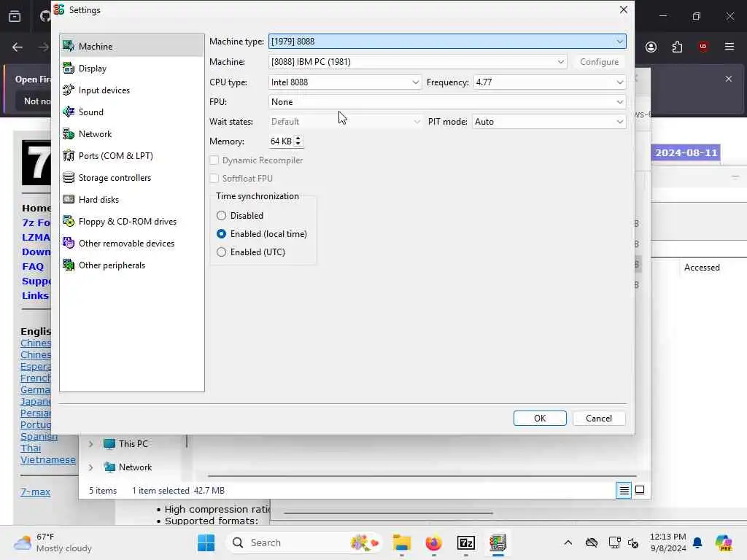The image size is (747, 560).
Task: Close the Firefox notification bar
Action: point(729,79)
